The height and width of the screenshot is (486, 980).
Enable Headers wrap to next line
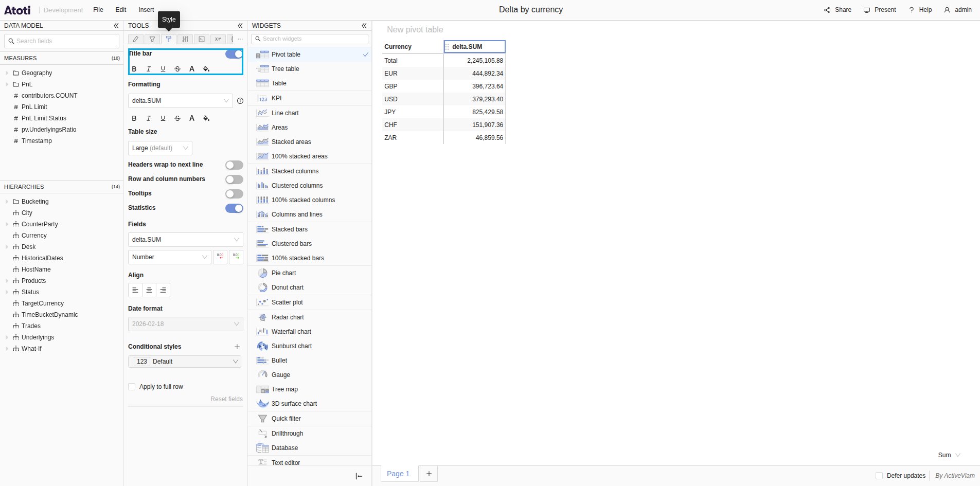(234, 165)
